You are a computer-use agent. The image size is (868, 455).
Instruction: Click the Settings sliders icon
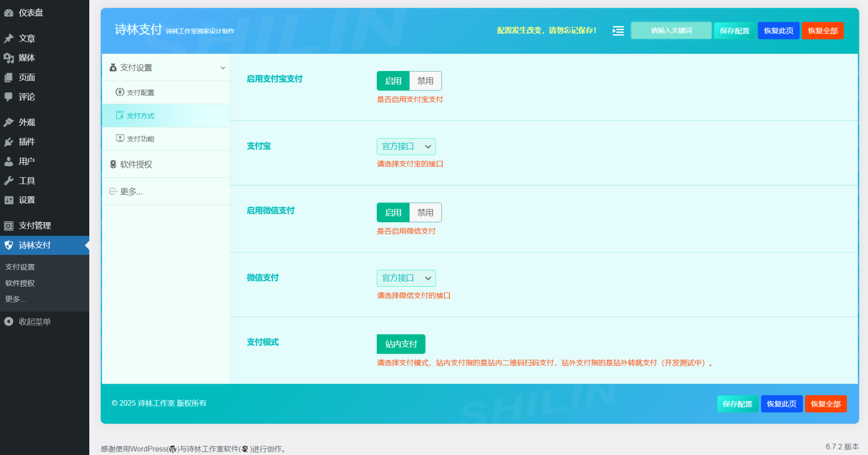[9, 200]
